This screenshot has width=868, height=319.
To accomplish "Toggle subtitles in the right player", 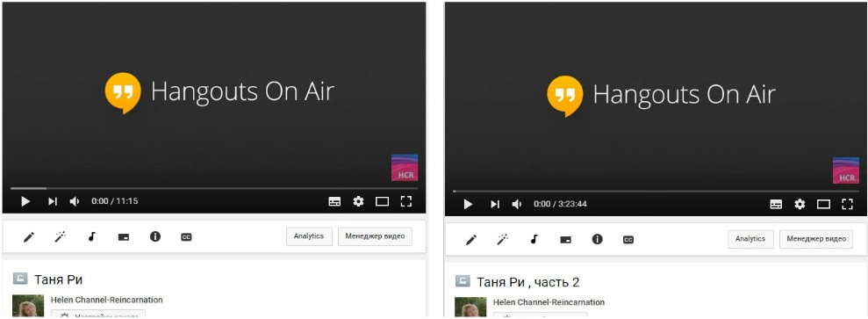I will [x=776, y=205].
